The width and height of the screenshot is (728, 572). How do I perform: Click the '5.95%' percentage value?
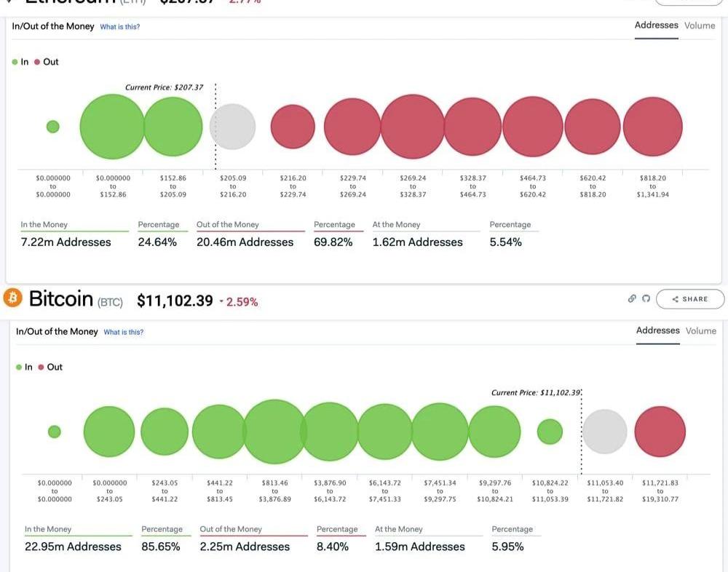click(x=507, y=547)
